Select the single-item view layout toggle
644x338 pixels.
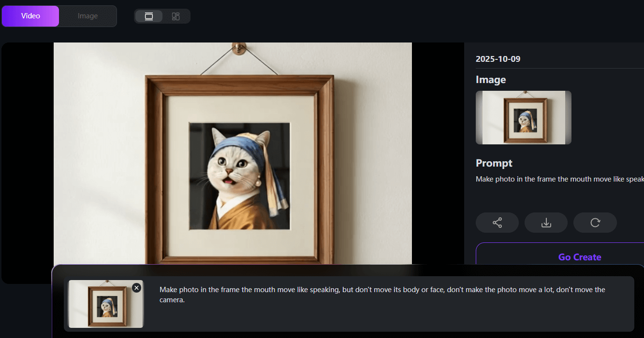pyautogui.click(x=149, y=16)
